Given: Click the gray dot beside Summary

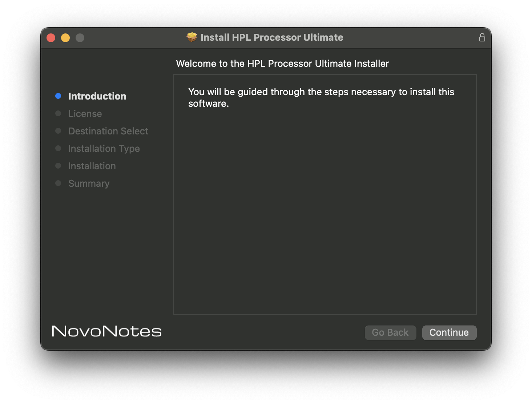Looking at the screenshot, I should click(x=59, y=183).
